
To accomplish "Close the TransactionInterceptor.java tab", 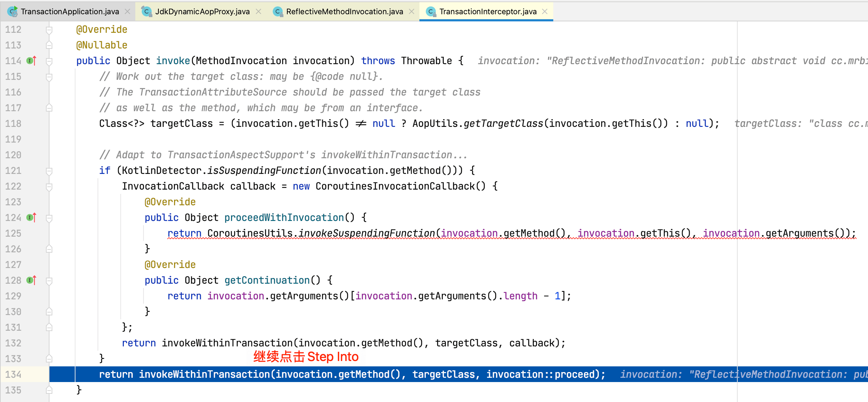I will (x=545, y=11).
